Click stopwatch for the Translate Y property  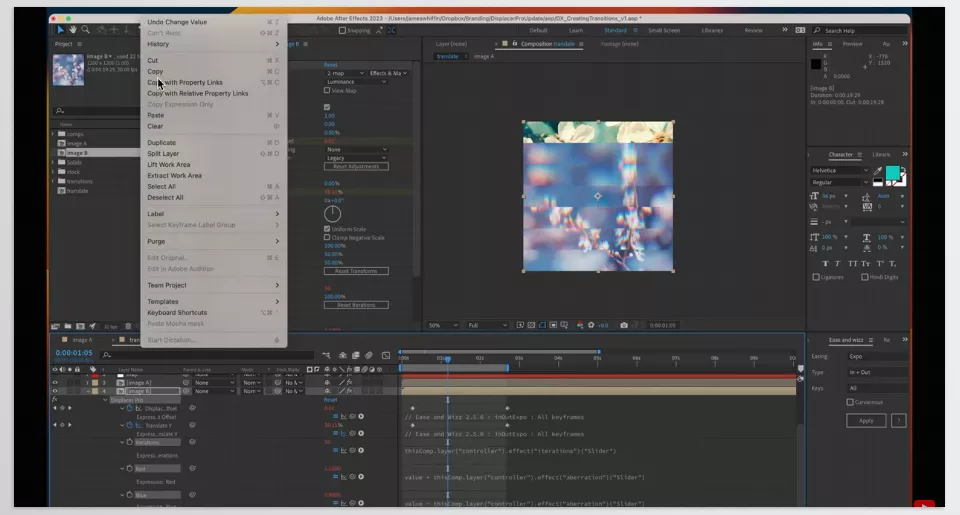130,425
